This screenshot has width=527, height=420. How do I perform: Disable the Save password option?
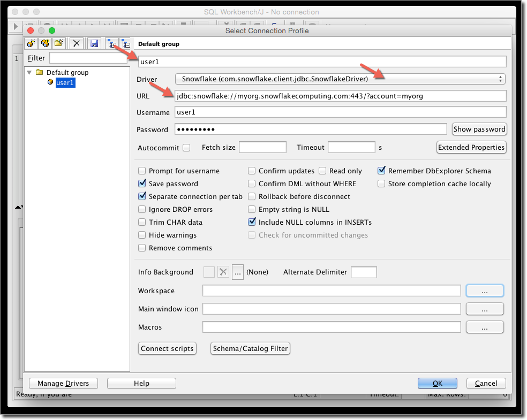[x=142, y=184]
